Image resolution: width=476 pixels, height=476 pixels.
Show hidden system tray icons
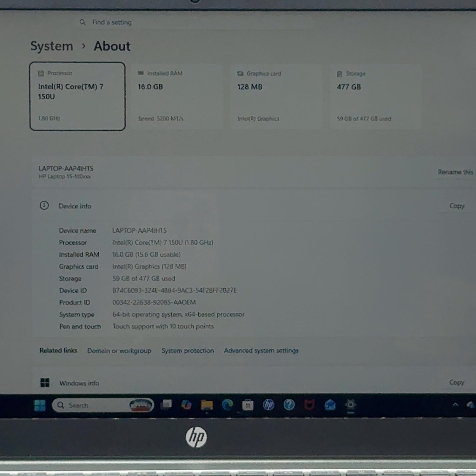pyautogui.click(x=455, y=405)
